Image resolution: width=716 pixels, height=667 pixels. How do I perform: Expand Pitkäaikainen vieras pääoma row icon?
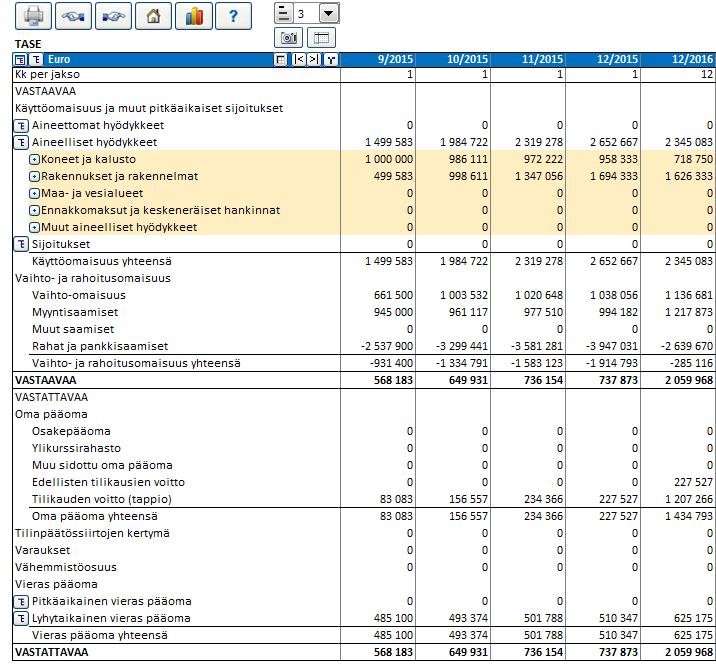(x=21, y=602)
